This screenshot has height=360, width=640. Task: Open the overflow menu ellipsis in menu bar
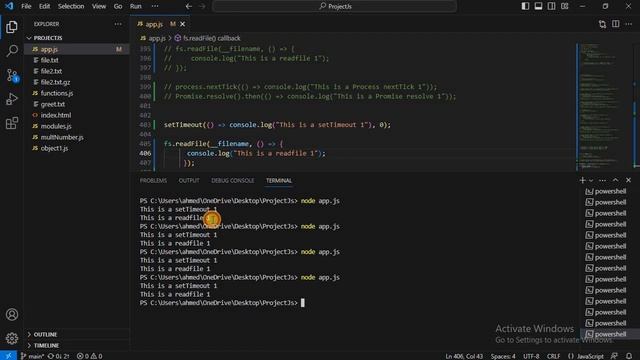[x=155, y=6]
